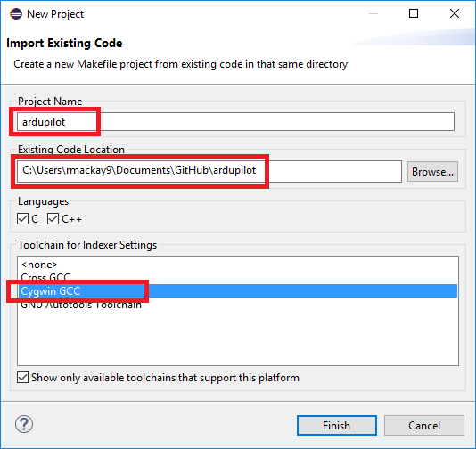The image size is (476, 449).
Task: Maximize the New Project dialog
Action: (414, 13)
